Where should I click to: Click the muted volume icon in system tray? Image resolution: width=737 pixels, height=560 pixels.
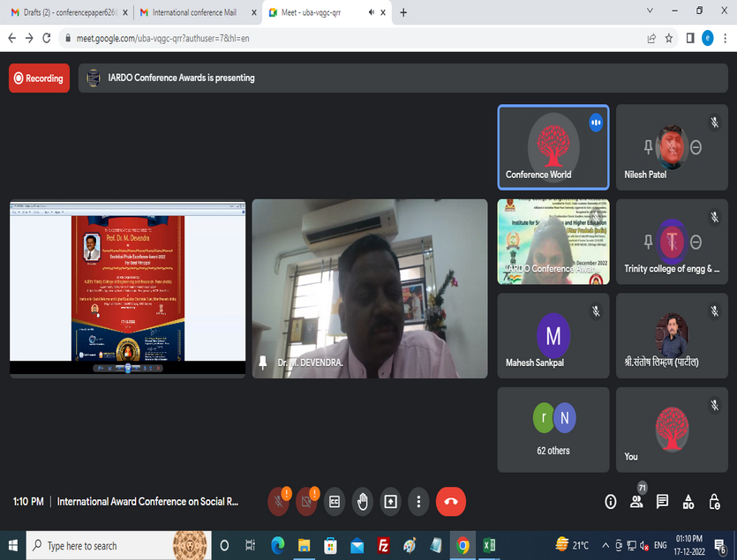(645, 545)
